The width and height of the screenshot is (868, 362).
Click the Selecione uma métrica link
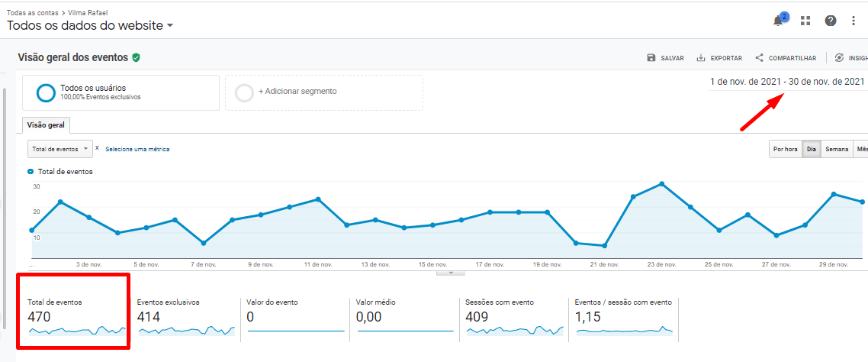(x=137, y=149)
